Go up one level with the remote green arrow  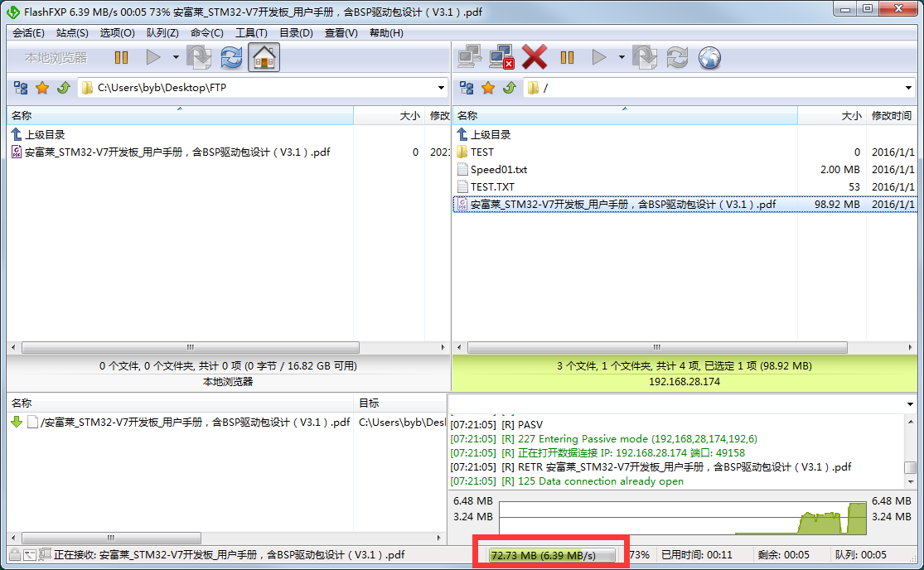point(510,88)
